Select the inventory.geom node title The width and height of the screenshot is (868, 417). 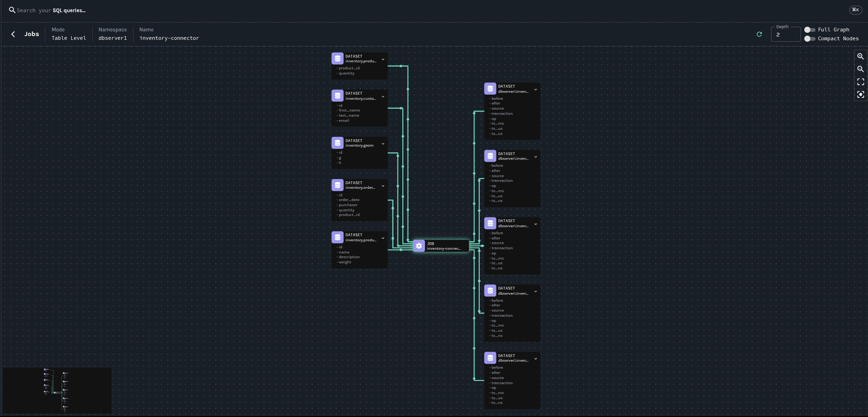[359, 146]
